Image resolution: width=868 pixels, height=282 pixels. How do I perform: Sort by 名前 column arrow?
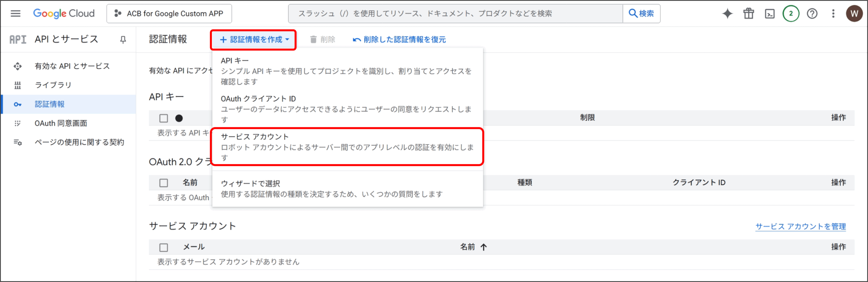(x=484, y=247)
